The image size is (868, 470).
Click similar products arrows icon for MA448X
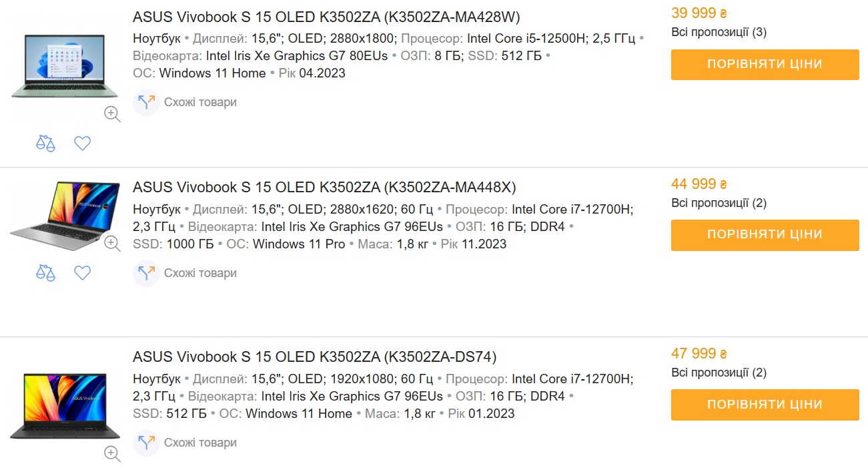tap(146, 273)
